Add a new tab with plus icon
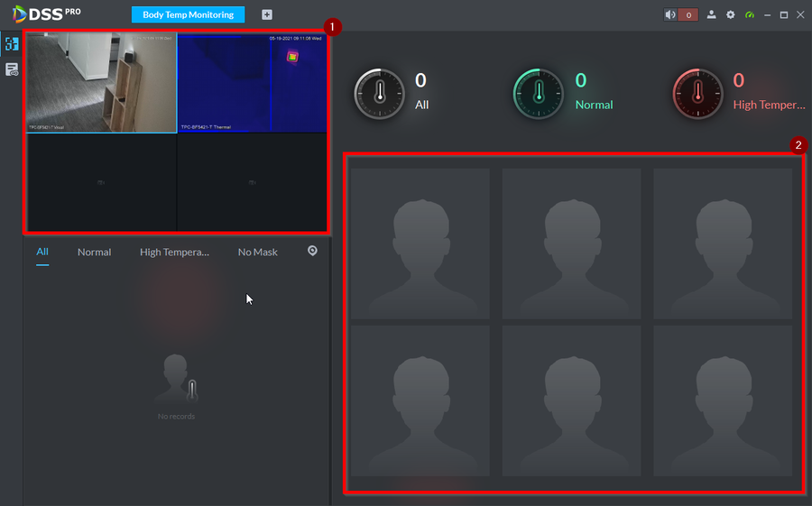This screenshot has height=506, width=812. coord(267,14)
